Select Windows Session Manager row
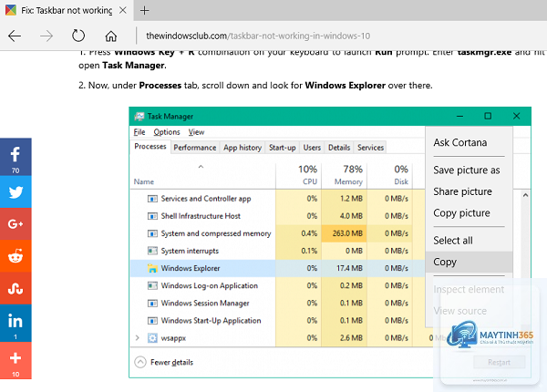This screenshot has width=547, height=392. pos(277,303)
